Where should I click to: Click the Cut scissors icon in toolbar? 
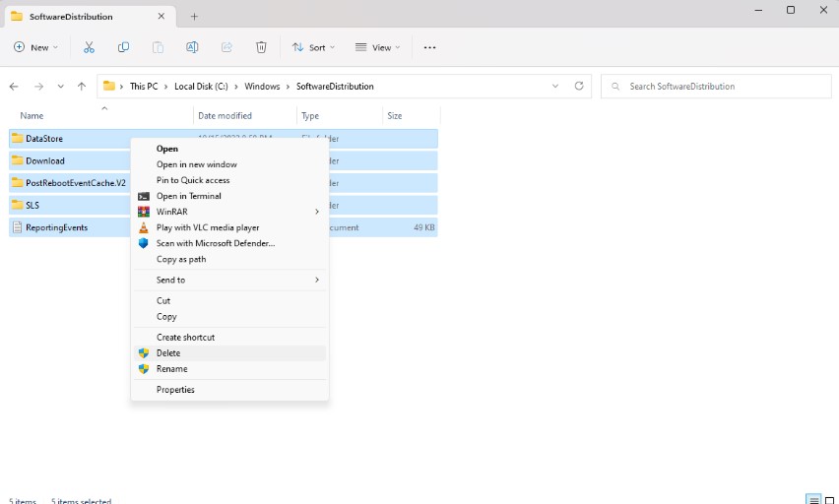click(x=89, y=47)
